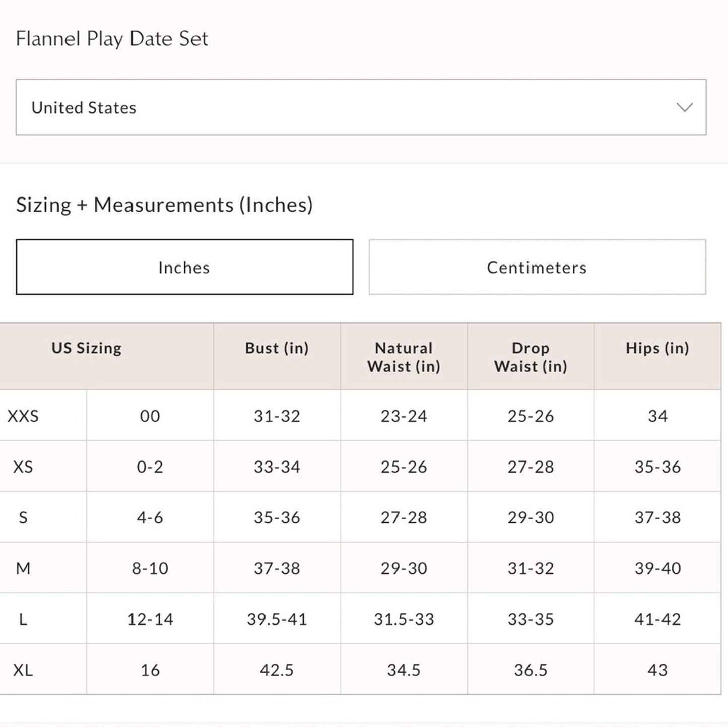The image size is (728, 728).
Task: Click the S size row label
Action: [23, 518]
